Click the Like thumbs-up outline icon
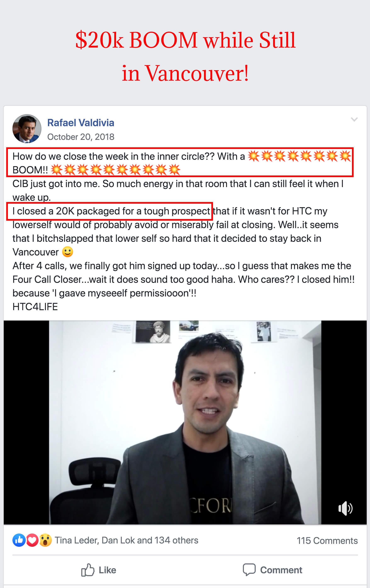Image resolution: width=370 pixels, height=588 pixels. coord(88,570)
